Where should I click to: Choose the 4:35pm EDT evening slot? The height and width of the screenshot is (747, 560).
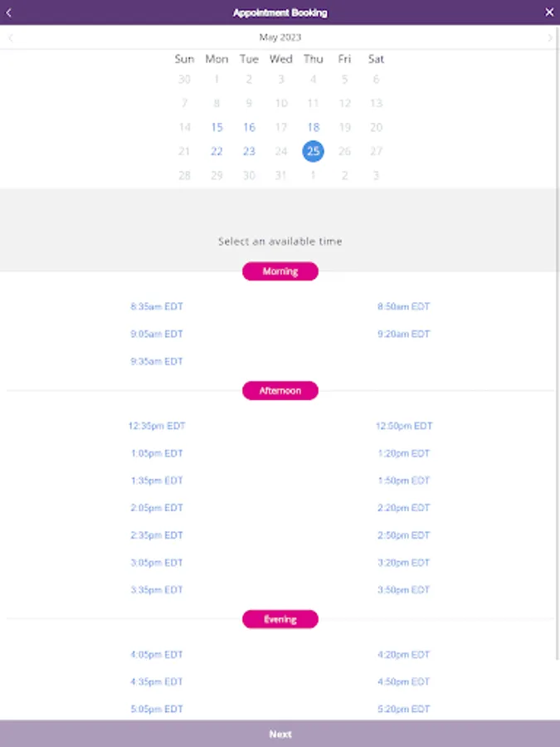pyautogui.click(x=157, y=682)
